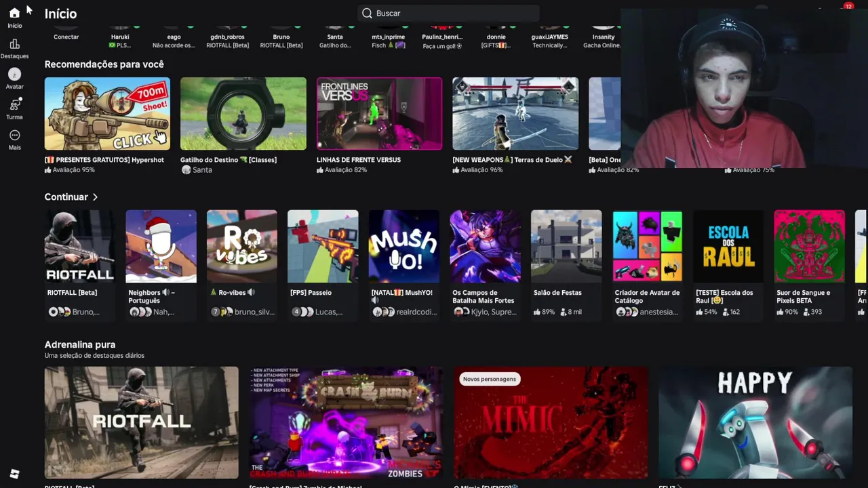Image resolution: width=868 pixels, height=488 pixels.
Task: Select friend Haruki in friends row
Action: 120,37
